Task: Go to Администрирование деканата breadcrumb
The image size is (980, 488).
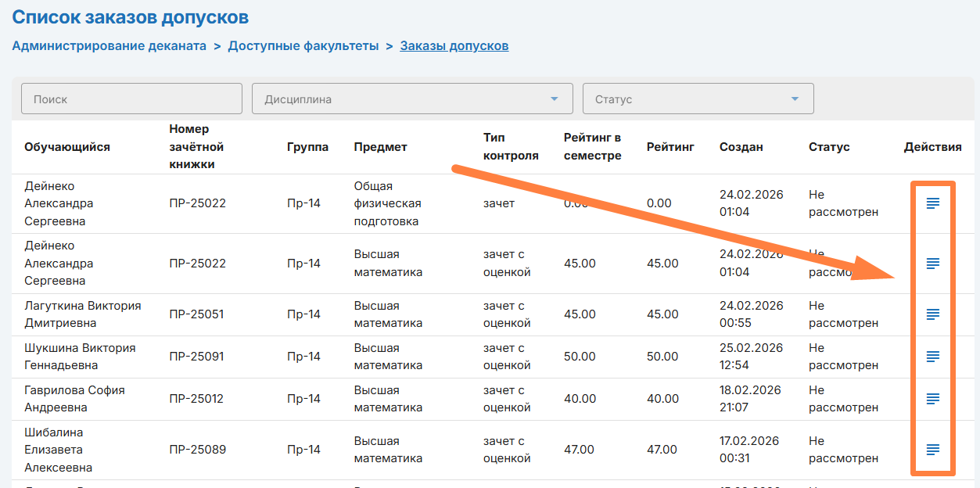Action: [x=109, y=46]
